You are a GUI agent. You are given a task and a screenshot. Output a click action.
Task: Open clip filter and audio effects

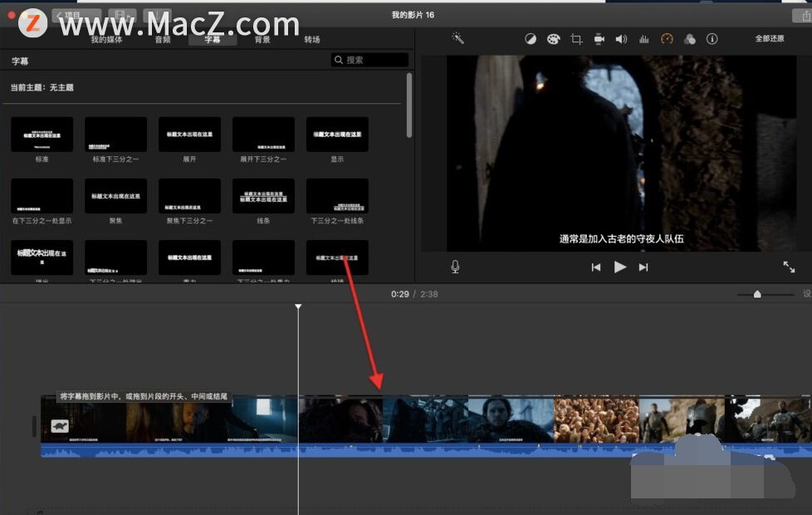pos(689,39)
